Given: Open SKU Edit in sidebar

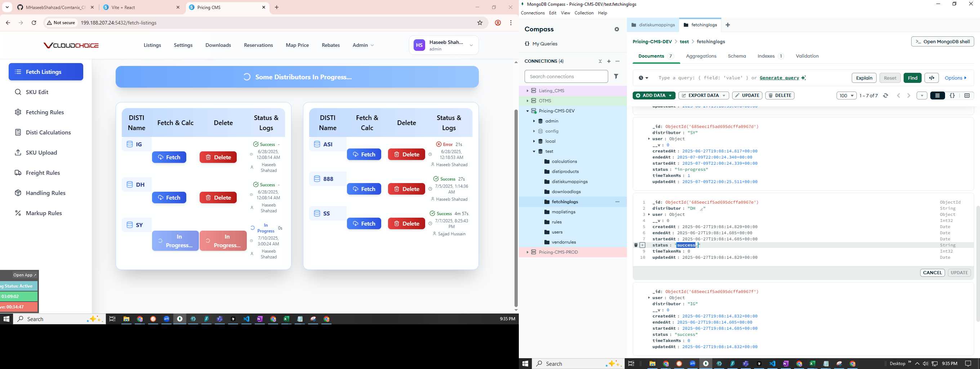Looking at the screenshot, I should point(37,92).
